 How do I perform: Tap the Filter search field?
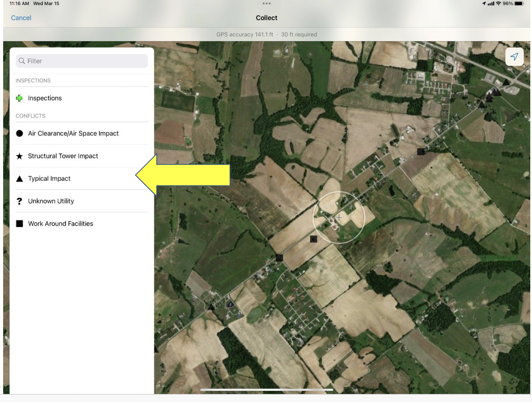[81, 61]
